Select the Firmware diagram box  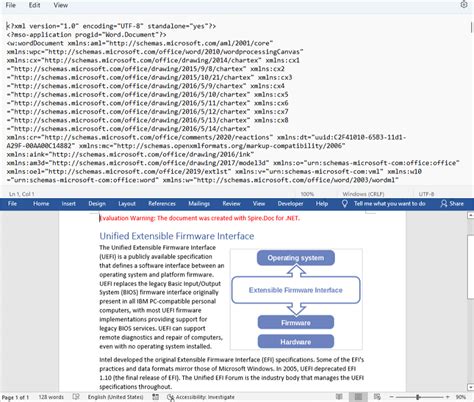(x=296, y=322)
